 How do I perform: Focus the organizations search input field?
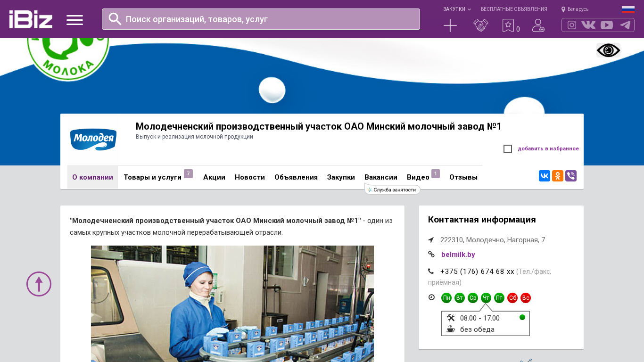coord(261,19)
